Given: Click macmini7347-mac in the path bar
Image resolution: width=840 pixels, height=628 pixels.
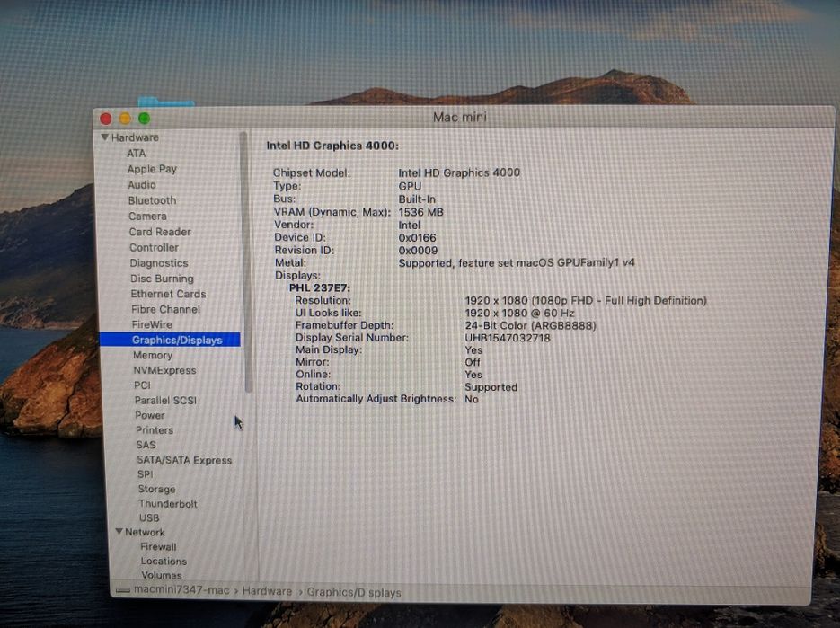Looking at the screenshot, I should [181, 590].
